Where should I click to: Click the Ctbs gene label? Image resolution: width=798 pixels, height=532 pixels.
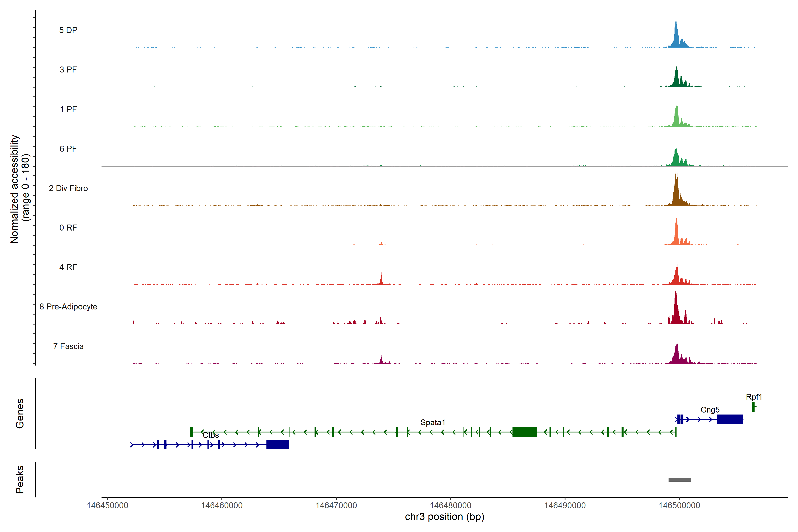tap(210, 435)
